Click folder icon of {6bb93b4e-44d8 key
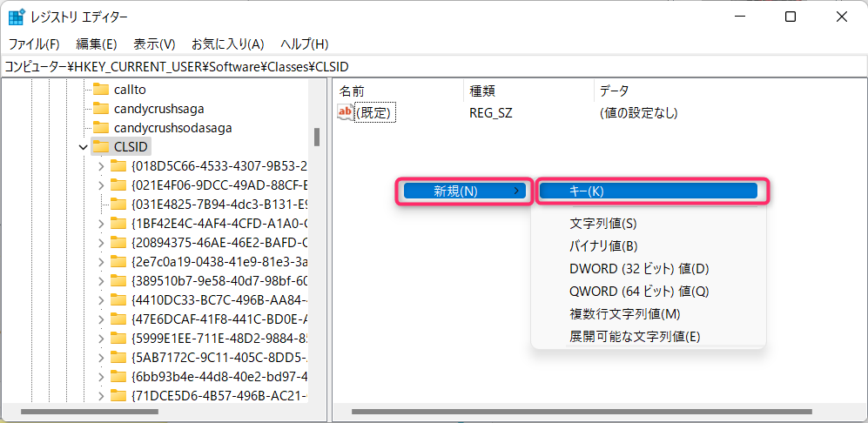The height and width of the screenshot is (423, 868). (118, 377)
